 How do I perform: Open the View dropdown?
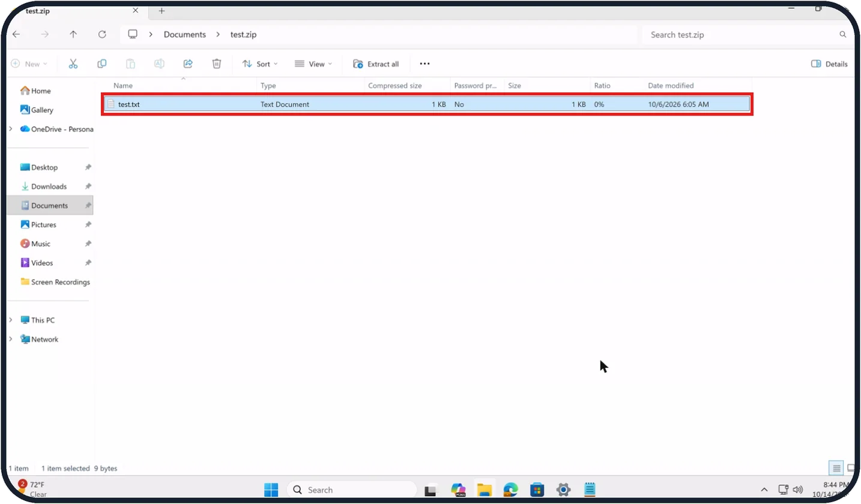pyautogui.click(x=313, y=64)
